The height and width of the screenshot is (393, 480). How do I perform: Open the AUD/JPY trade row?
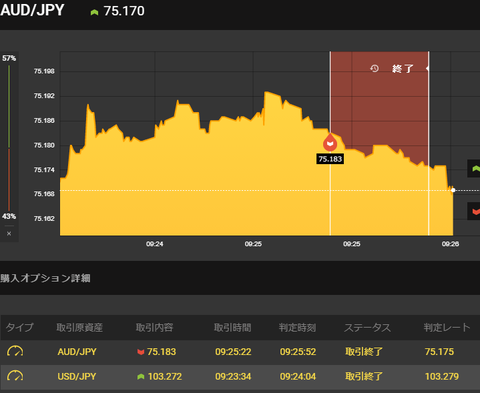click(240, 352)
